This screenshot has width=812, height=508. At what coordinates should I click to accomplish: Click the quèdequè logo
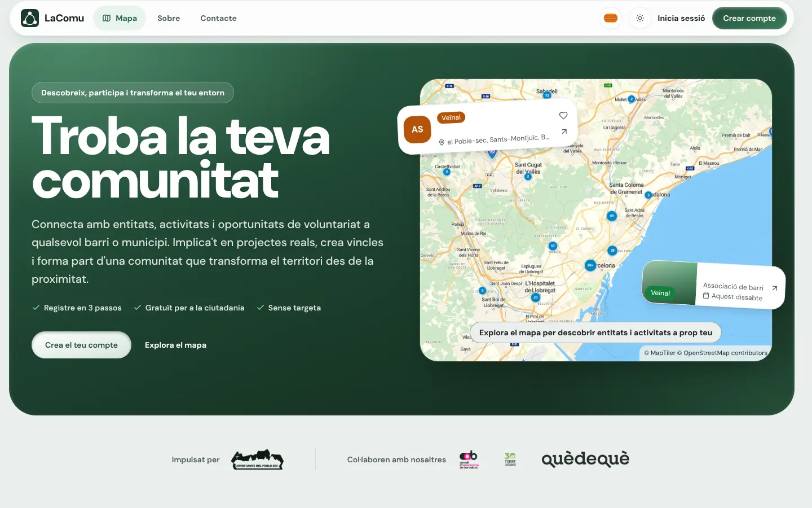tap(585, 459)
